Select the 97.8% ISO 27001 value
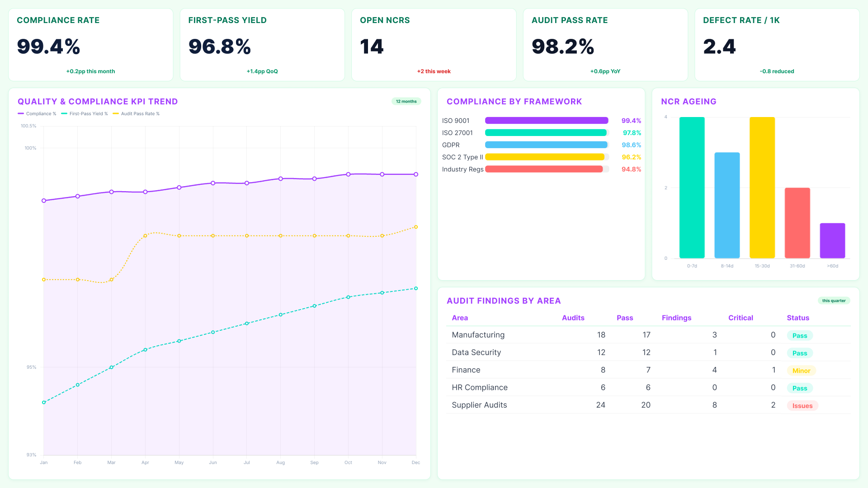The image size is (868, 488). pos(632,133)
